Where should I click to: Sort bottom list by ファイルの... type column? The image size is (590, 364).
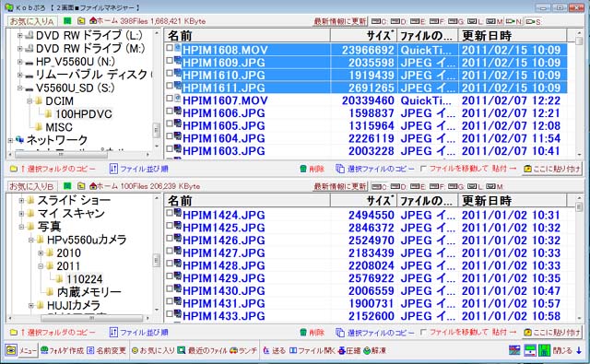[x=427, y=200]
